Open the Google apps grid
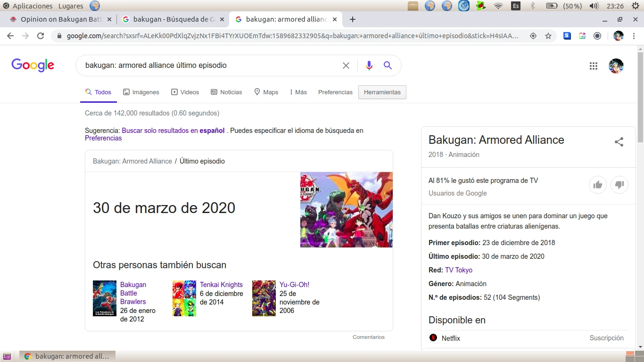This screenshot has height=362, width=644. coord(594,66)
